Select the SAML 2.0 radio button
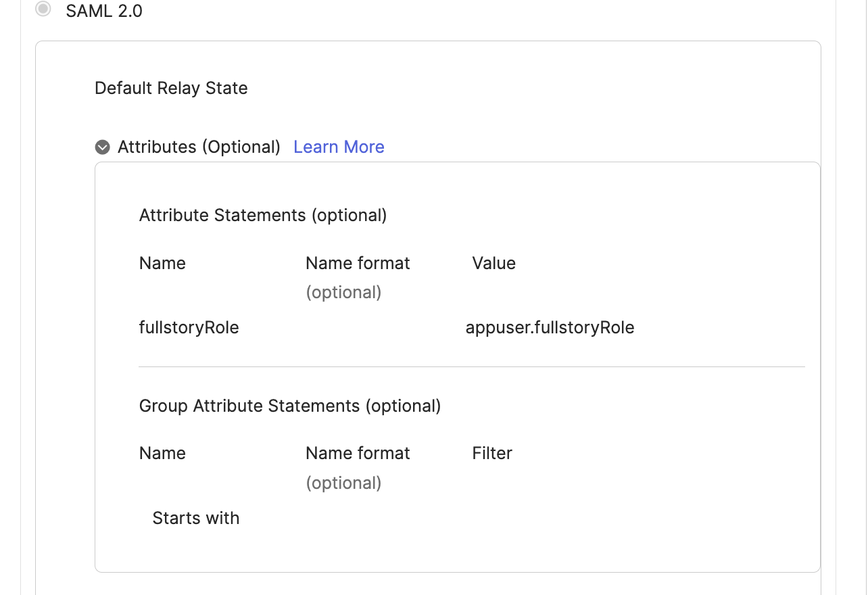The width and height of the screenshot is (868, 595). [43, 9]
